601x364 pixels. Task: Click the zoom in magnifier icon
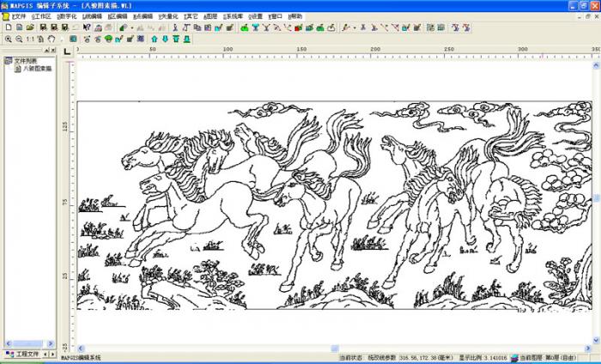click(x=8, y=39)
